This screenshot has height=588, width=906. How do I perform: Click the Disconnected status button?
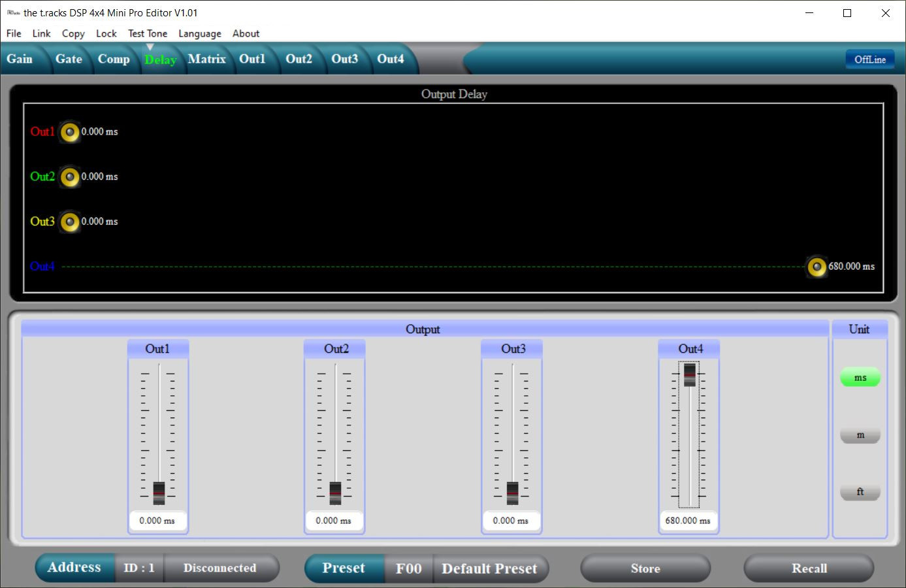(x=220, y=568)
